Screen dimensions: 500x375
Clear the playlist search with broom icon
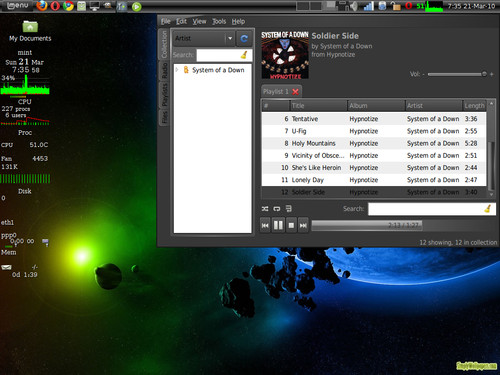pos(488,209)
